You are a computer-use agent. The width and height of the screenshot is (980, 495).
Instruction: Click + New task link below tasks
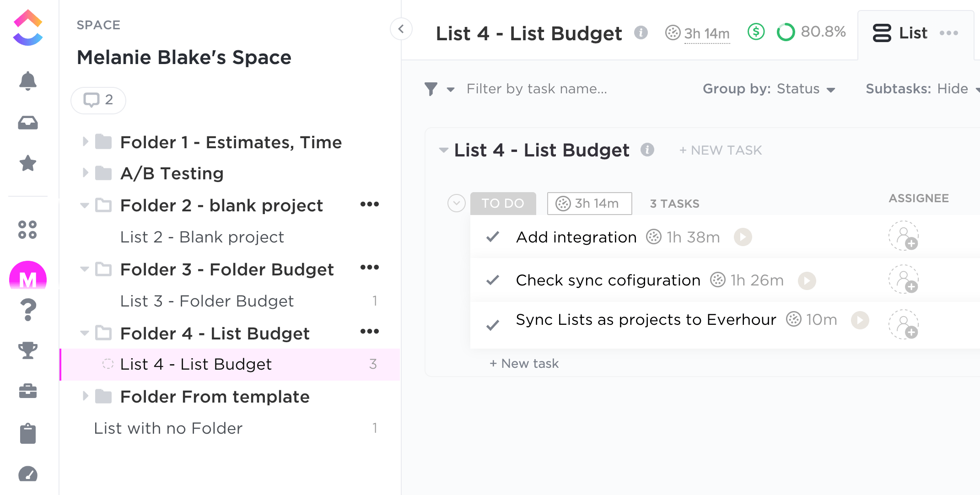(524, 363)
